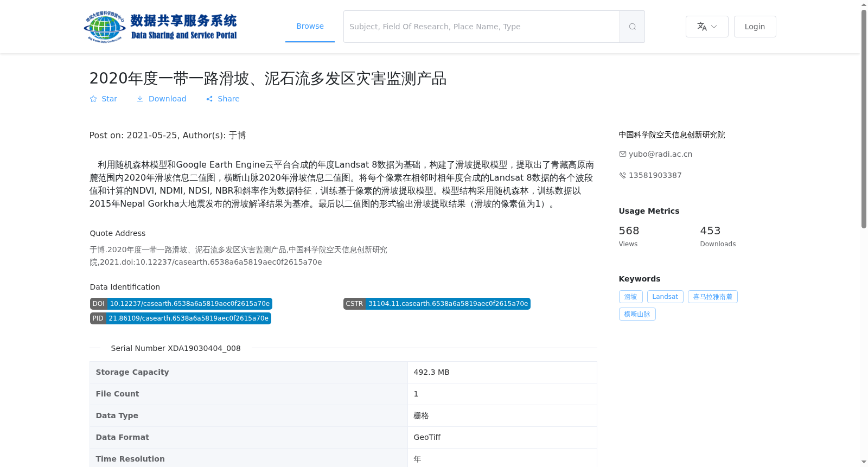Click the 453 Downloads metric
This screenshot has width=868, height=467.
point(718,236)
